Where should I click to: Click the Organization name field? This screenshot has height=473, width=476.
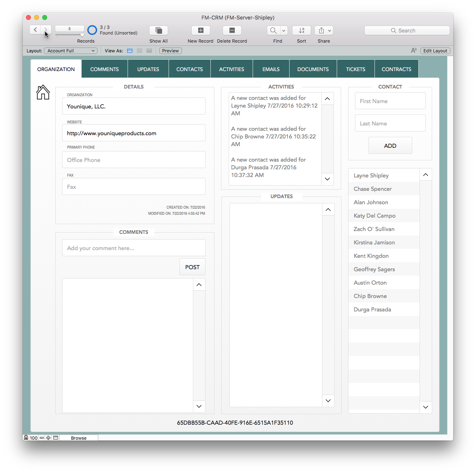coord(134,106)
